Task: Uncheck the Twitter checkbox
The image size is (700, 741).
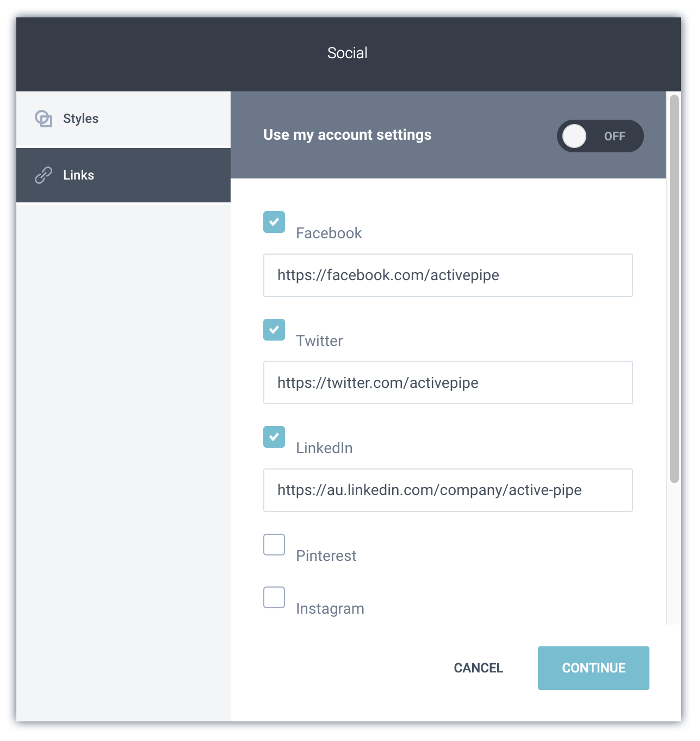Action: point(274,330)
